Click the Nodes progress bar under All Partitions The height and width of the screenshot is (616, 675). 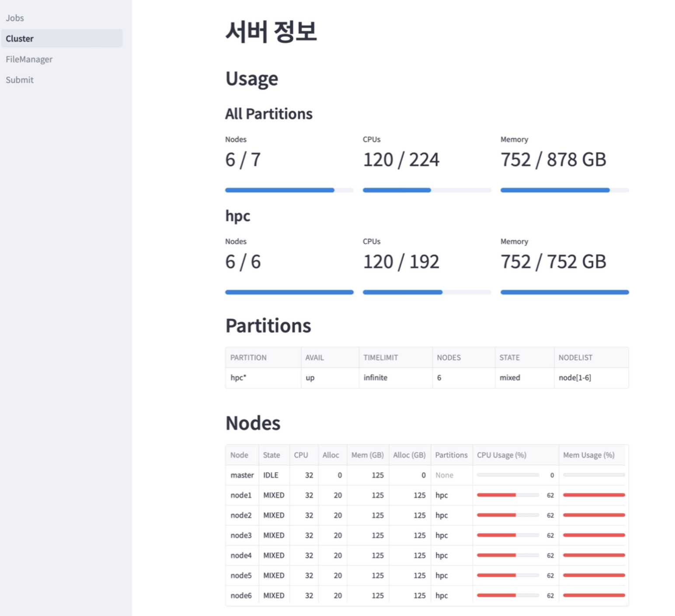(289, 190)
